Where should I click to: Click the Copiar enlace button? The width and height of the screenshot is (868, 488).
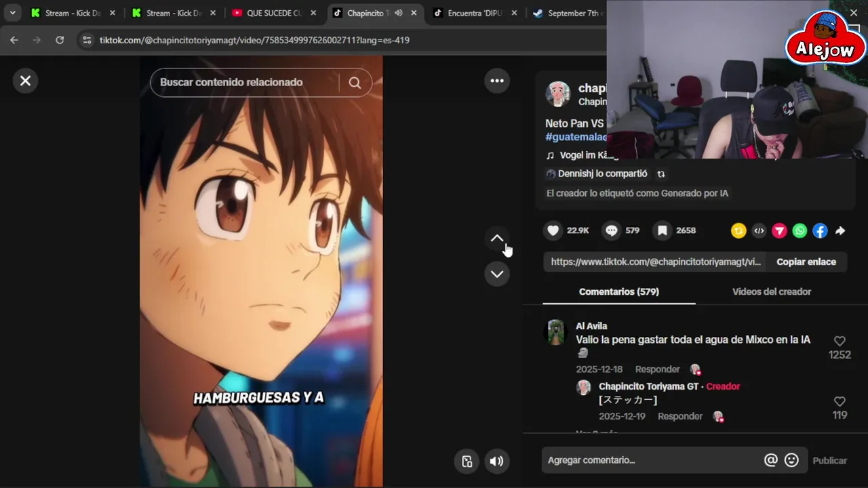[x=806, y=262]
